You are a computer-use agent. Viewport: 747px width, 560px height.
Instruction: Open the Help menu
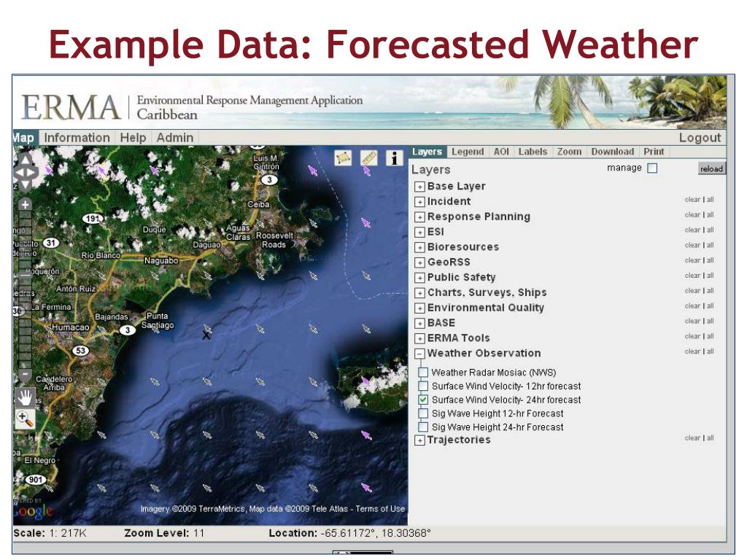133,138
